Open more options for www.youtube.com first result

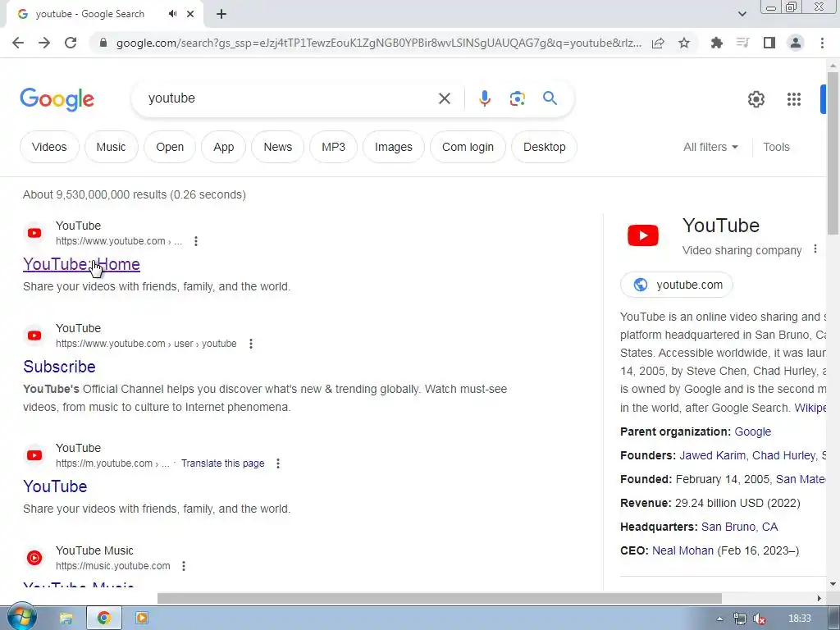pyautogui.click(x=196, y=241)
